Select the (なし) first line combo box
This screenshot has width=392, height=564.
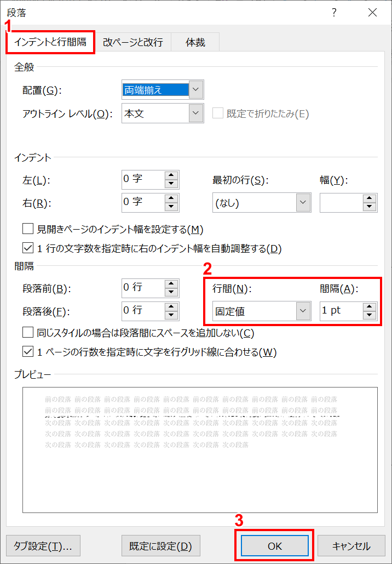[262, 202]
